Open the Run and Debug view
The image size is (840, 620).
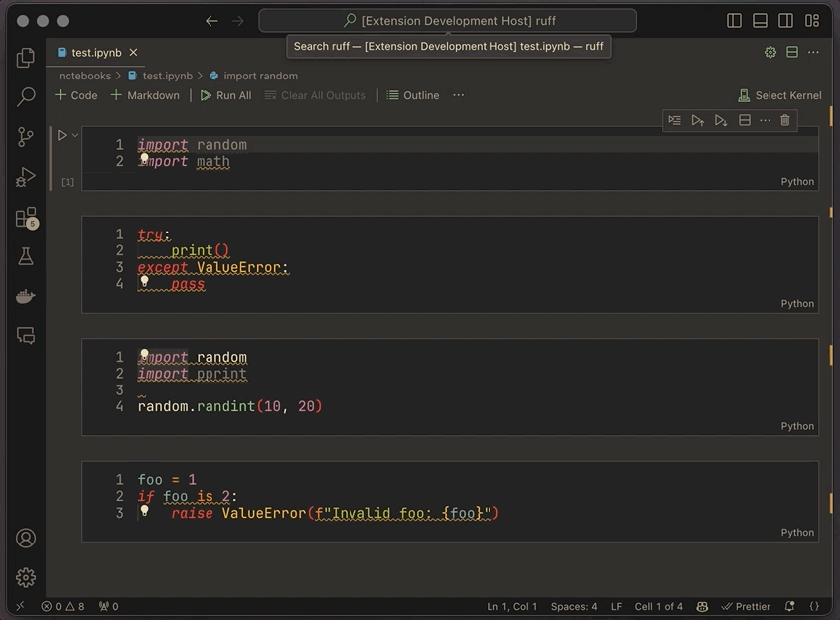pyautogui.click(x=25, y=177)
